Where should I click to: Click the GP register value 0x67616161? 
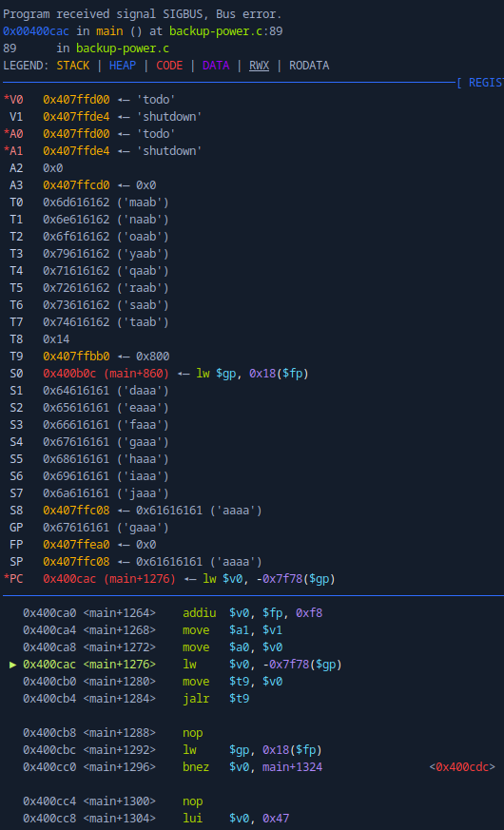click(x=76, y=528)
